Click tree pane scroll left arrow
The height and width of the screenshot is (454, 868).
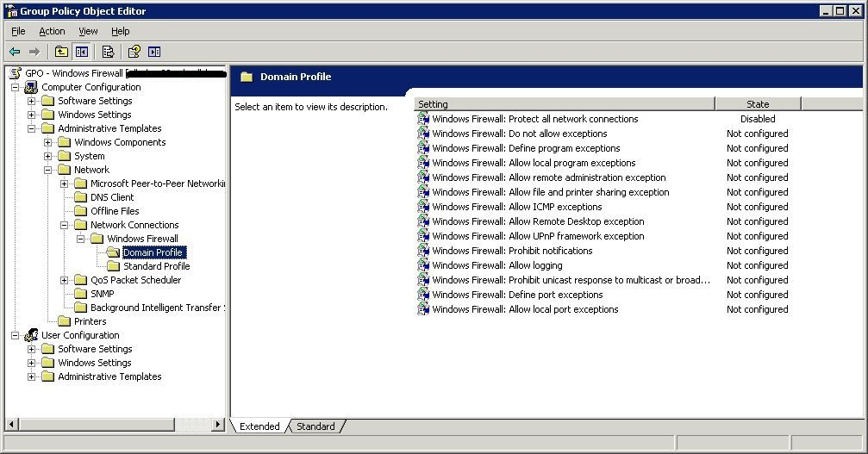click(x=11, y=425)
